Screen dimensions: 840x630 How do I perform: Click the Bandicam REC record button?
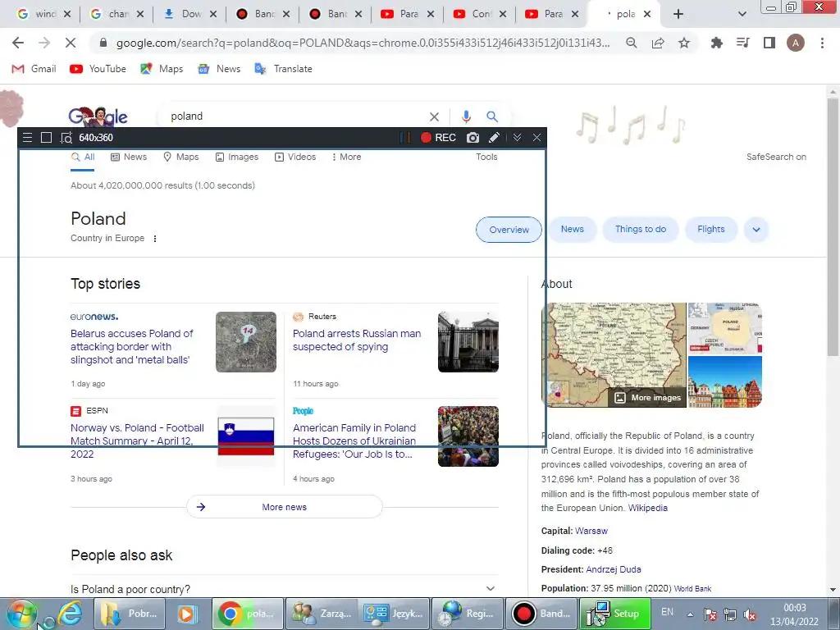[x=438, y=138]
